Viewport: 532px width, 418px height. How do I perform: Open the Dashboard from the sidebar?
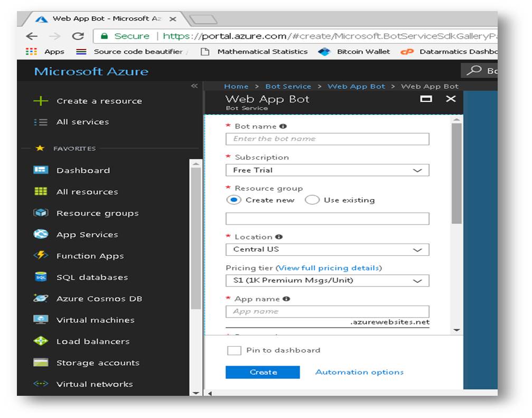[82, 170]
